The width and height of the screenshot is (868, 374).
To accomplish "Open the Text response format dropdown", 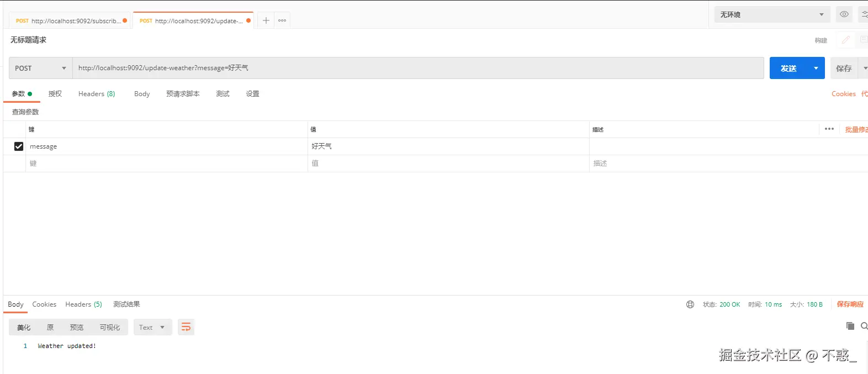I will 152,327.
